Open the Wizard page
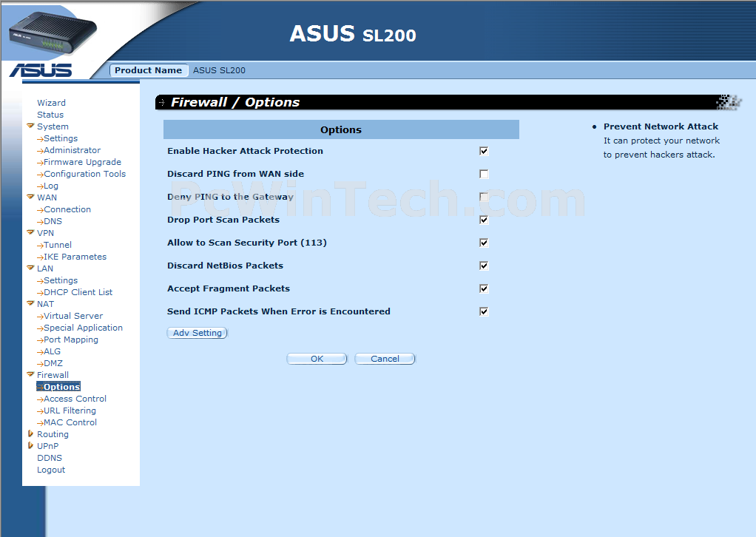Image resolution: width=756 pixels, height=537 pixels. click(51, 103)
